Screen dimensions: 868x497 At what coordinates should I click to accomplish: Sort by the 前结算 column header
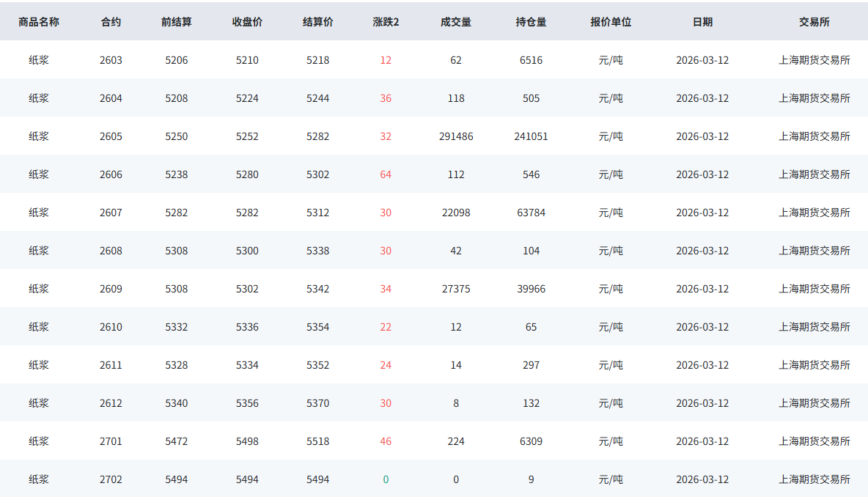click(x=177, y=22)
